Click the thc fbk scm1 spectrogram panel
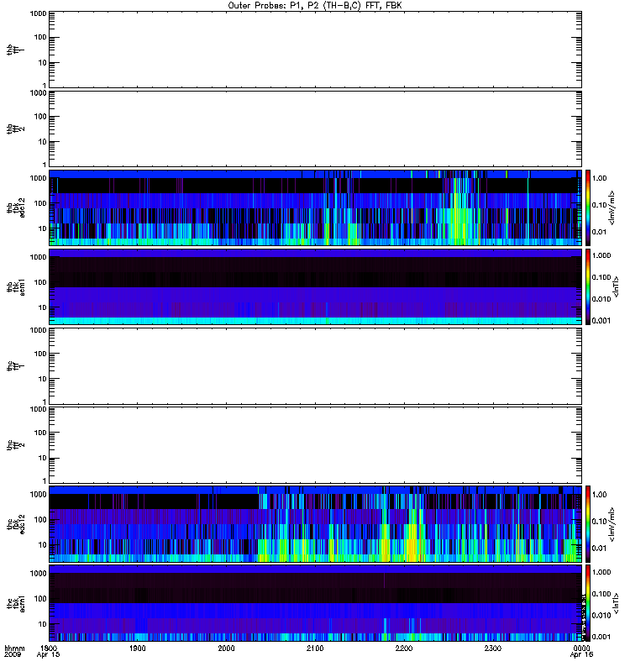630x672 pixels. coord(315,603)
